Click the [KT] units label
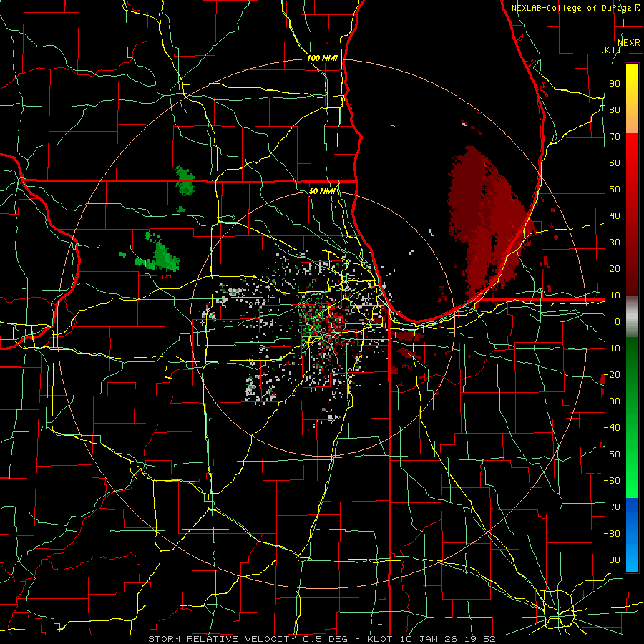 coord(611,49)
